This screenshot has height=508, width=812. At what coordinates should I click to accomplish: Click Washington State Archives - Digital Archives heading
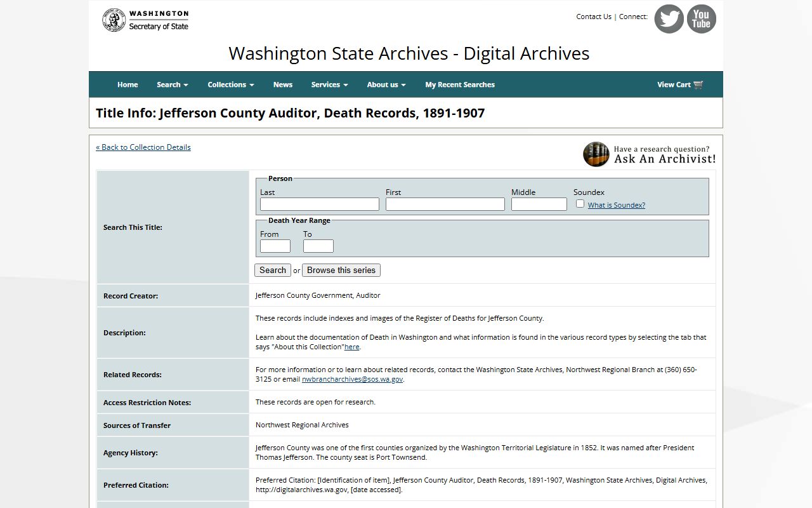409,53
